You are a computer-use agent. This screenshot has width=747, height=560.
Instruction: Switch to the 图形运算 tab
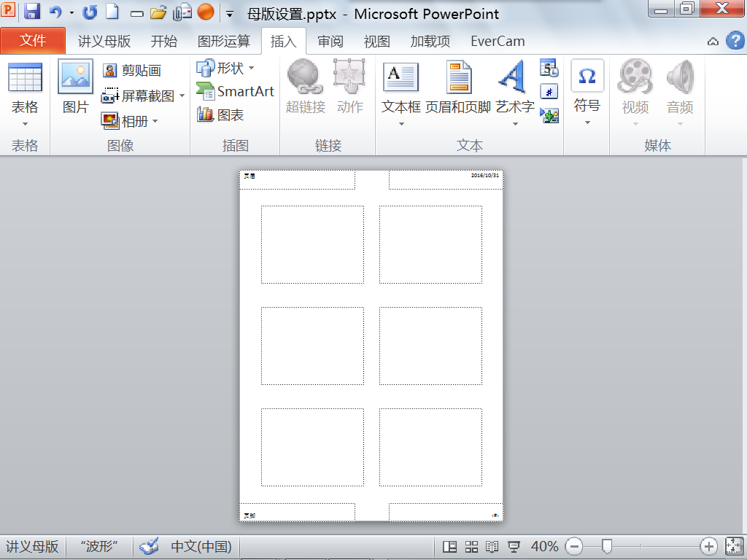tap(224, 42)
